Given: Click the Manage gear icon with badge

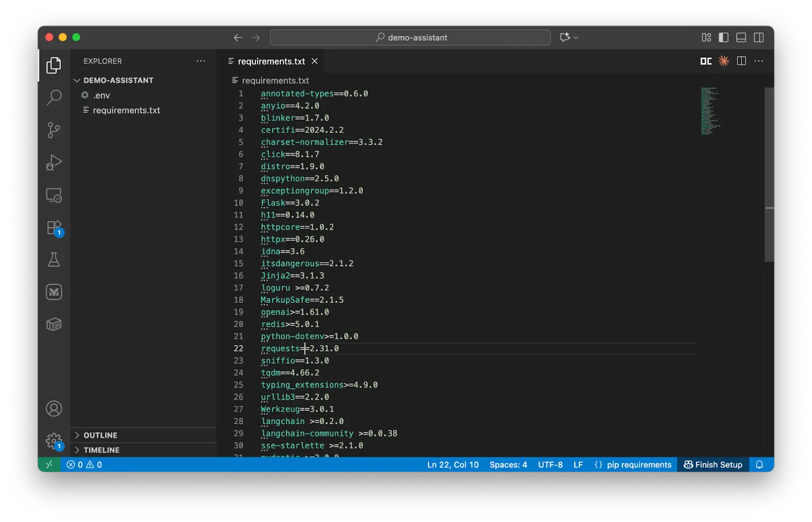Looking at the screenshot, I should point(54,441).
